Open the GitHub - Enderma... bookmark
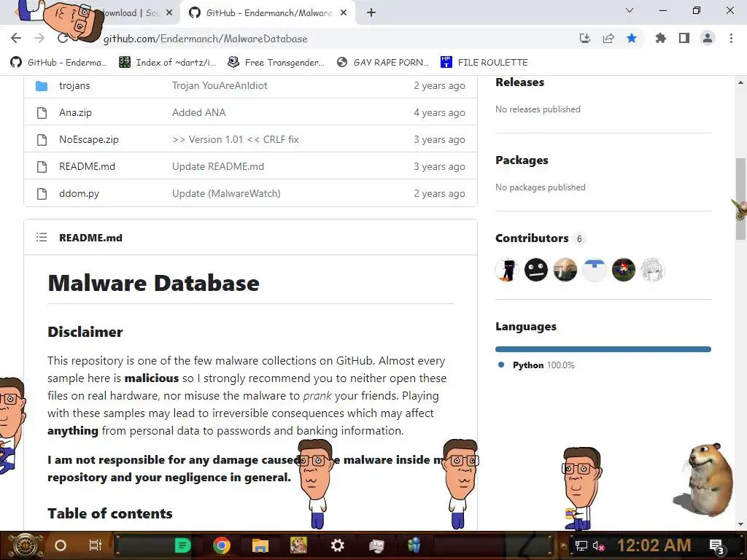Screen dimensions: 747x560 click(58, 63)
